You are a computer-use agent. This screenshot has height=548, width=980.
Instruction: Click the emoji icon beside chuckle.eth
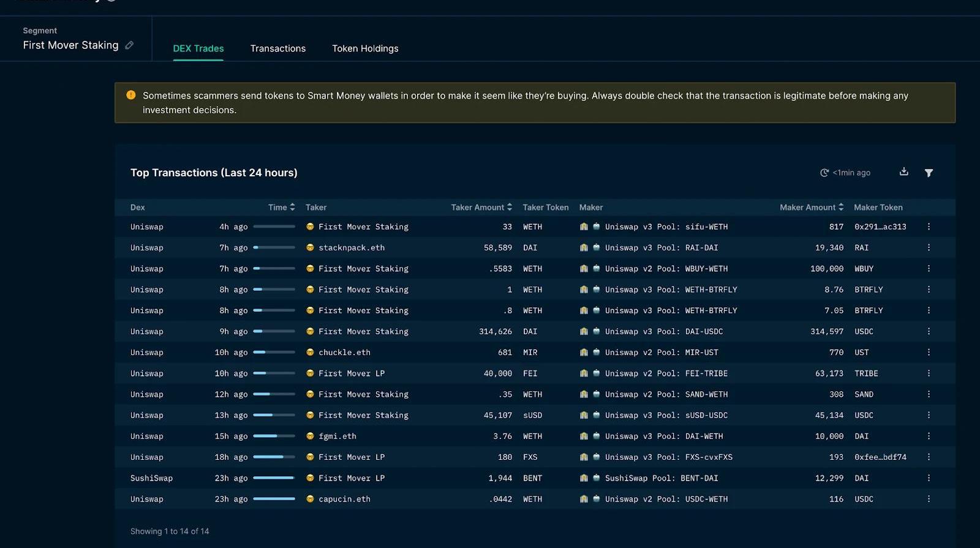(310, 352)
